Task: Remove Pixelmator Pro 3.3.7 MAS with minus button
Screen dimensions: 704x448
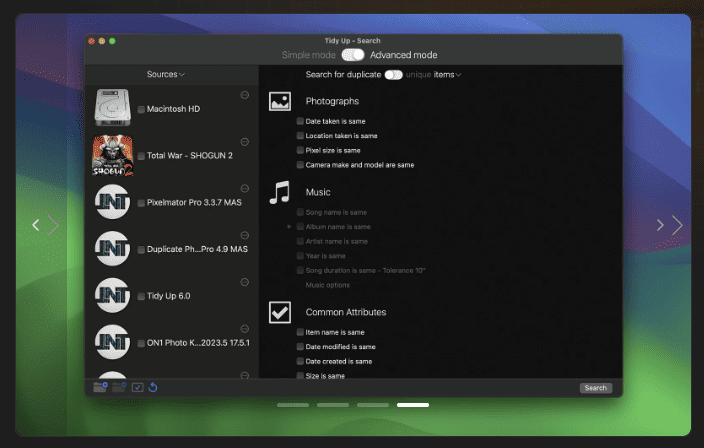Action: (x=245, y=188)
